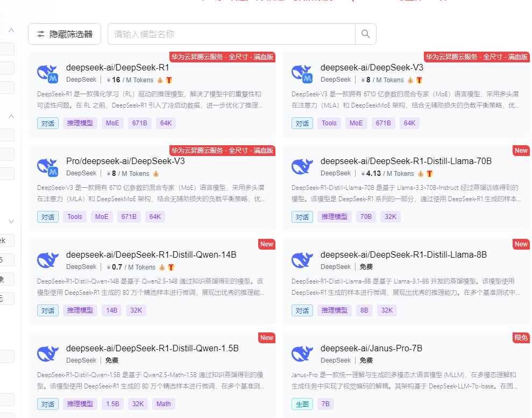
Task: Click gift icon on non-Pro DeepSeek-V3 card
Action: click(420, 80)
